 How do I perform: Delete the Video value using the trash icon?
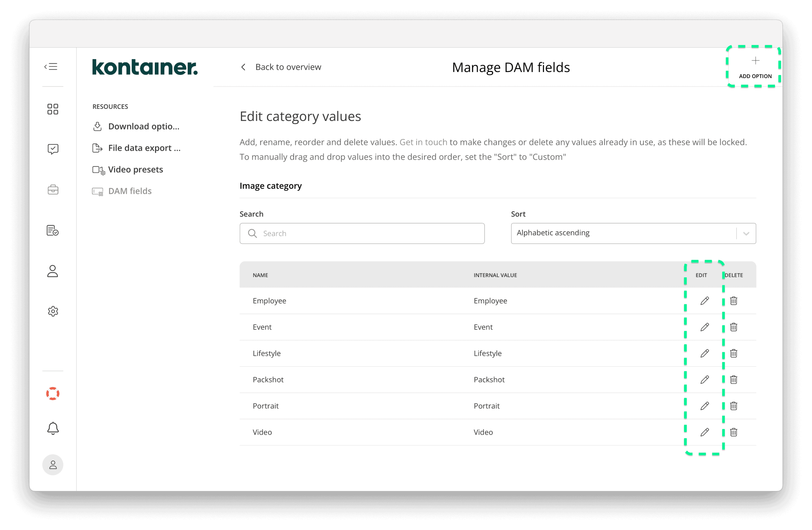point(734,432)
